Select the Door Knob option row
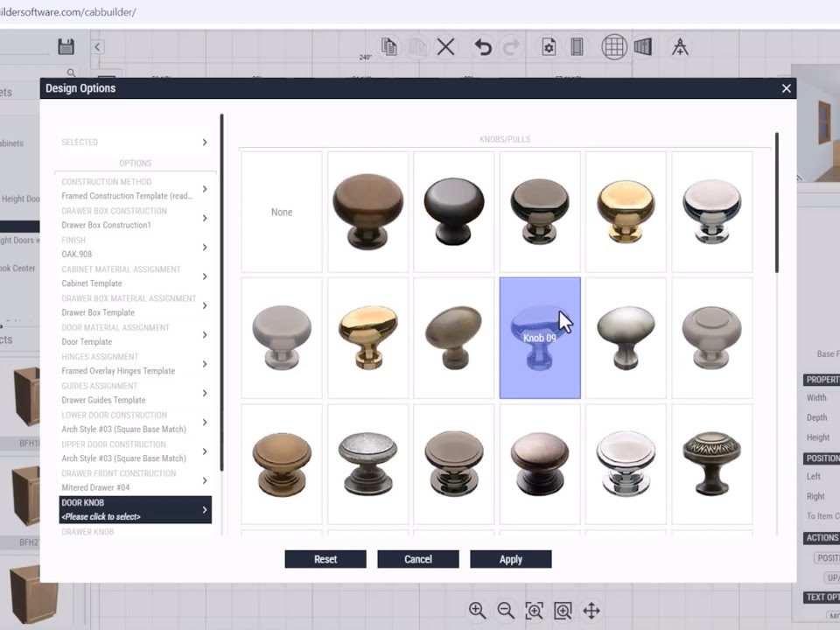Image resolution: width=840 pixels, height=630 pixels. 135,509
